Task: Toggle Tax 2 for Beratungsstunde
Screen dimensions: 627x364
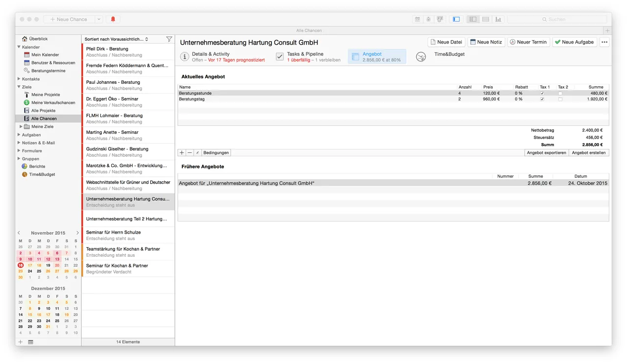Action: coord(560,93)
